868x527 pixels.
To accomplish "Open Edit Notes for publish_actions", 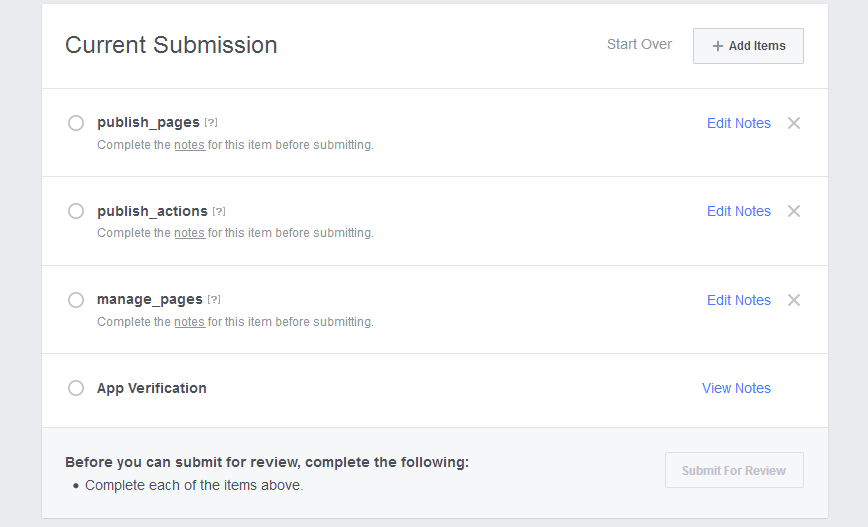I will pyautogui.click(x=738, y=211).
